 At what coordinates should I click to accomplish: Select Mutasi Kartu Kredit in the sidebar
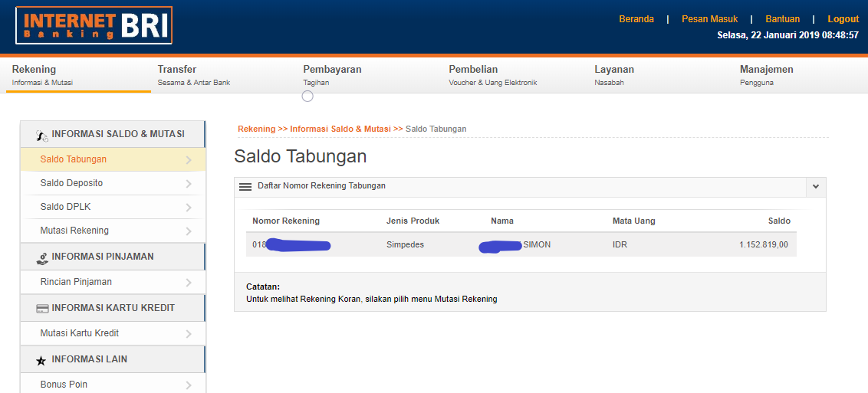tap(113, 333)
